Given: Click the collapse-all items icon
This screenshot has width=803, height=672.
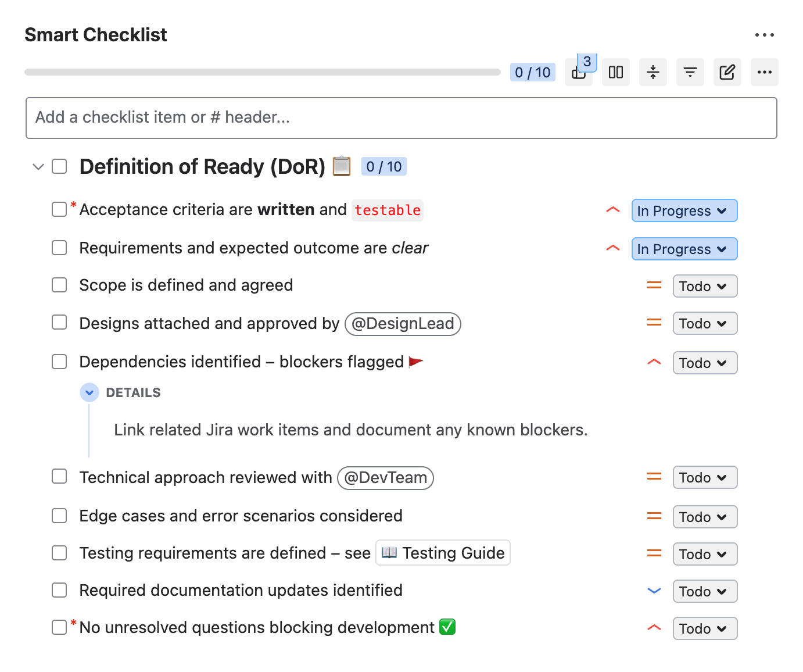Looking at the screenshot, I should (x=653, y=72).
